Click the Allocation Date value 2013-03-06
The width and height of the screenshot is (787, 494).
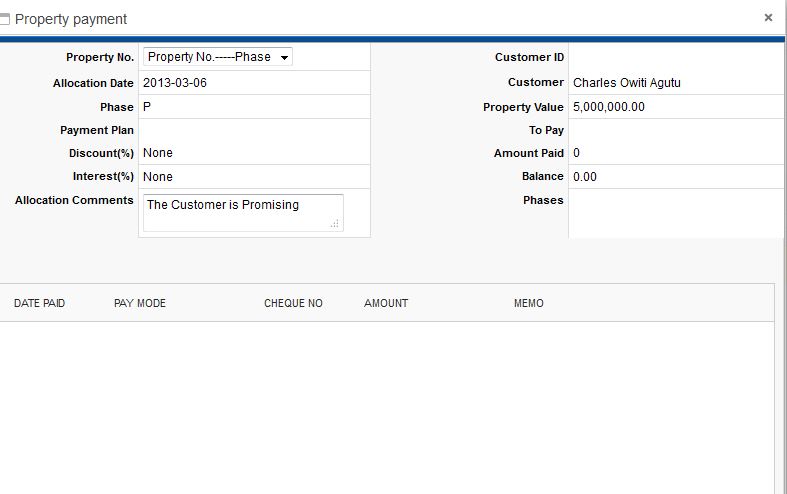175,83
